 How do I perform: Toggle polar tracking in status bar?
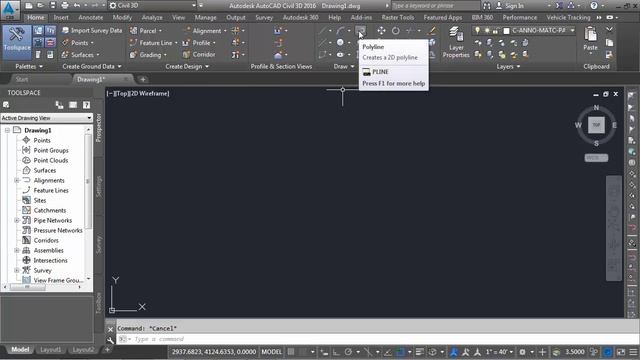348,352
